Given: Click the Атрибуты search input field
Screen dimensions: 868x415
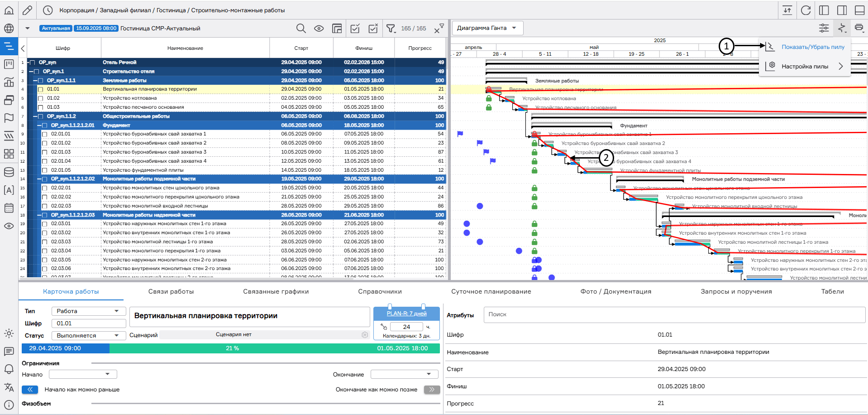Looking at the screenshot, I should tap(674, 314).
